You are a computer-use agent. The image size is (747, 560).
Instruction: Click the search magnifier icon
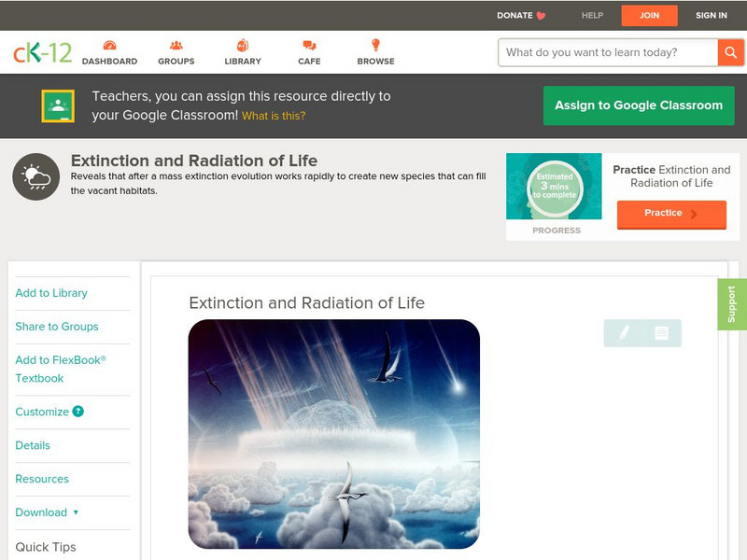click(x=730, y=52)
